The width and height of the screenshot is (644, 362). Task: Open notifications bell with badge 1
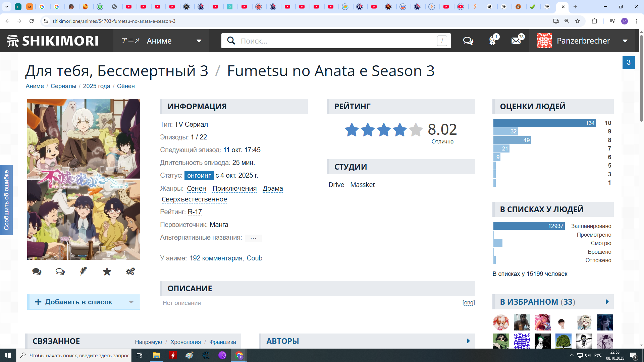(492, 41)
